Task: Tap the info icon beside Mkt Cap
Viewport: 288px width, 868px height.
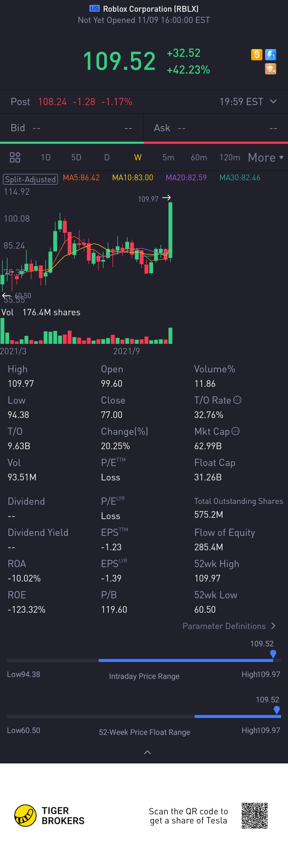Action: pos(236,431)
